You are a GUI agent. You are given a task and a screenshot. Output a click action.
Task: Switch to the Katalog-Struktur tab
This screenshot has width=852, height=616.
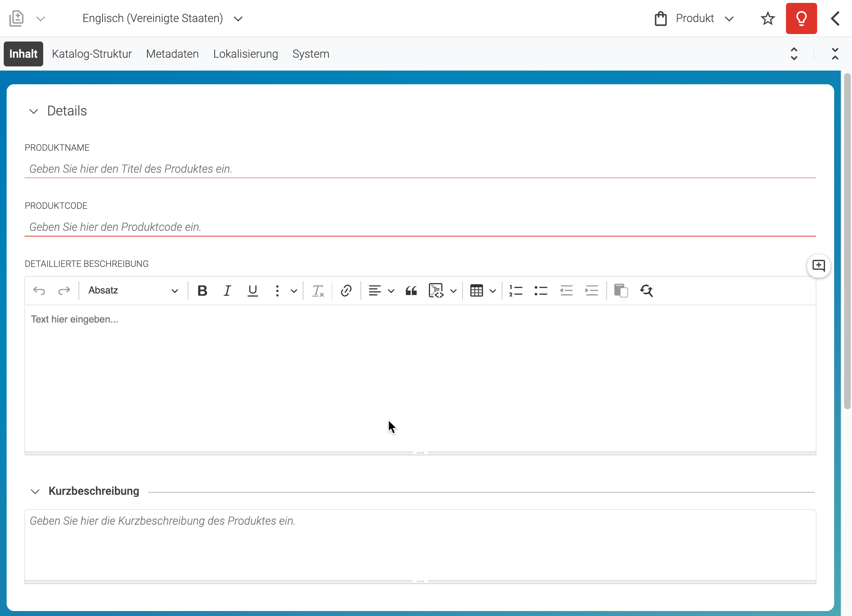[92, 54]
